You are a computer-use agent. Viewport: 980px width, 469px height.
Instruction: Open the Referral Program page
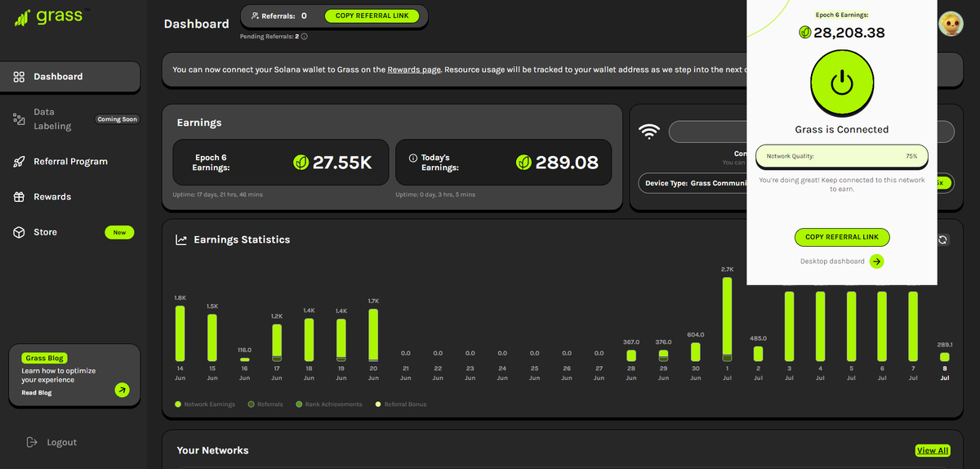(70, 162)
